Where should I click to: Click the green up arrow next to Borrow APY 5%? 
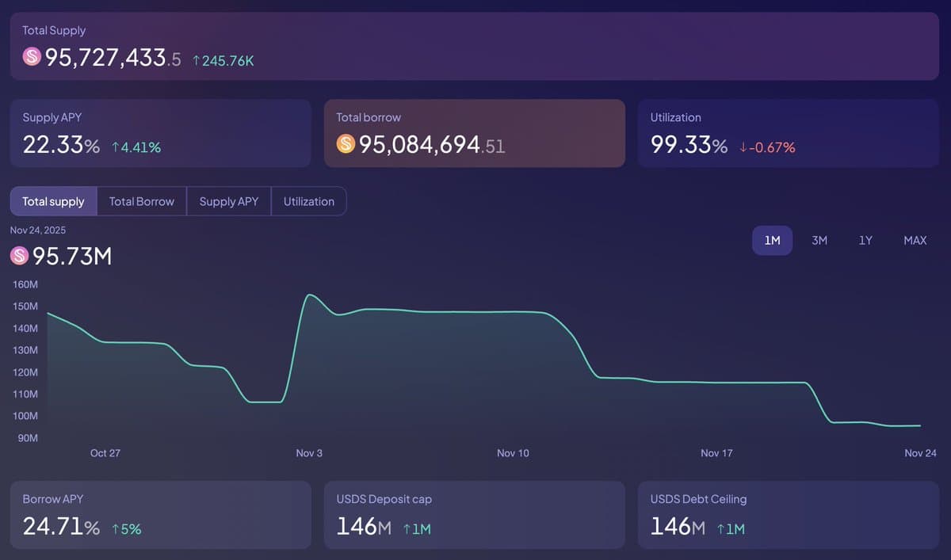click(x=116, y=529)
